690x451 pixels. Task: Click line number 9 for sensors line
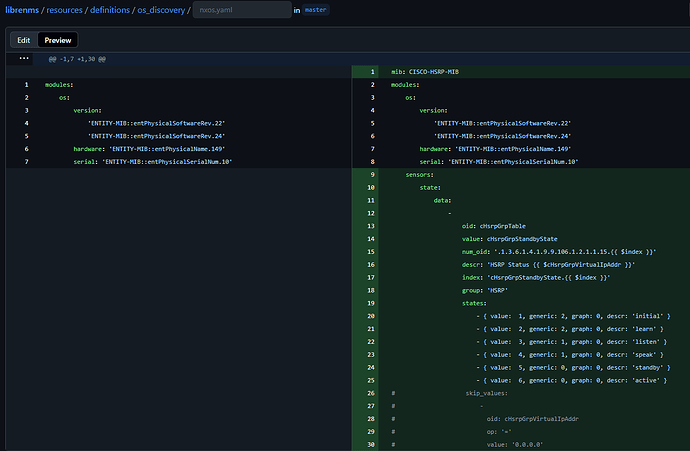click(372, 174)
